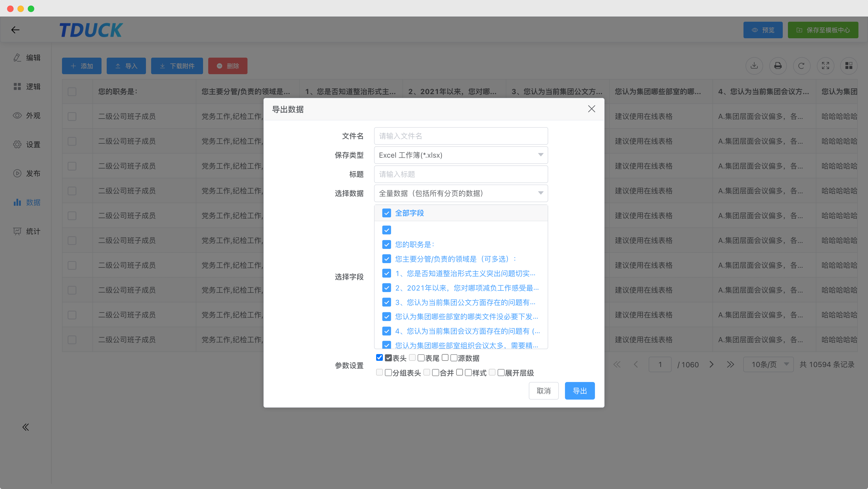Click the 导入 button
This screenshot has height=489, width=868.
coord(126,66)
